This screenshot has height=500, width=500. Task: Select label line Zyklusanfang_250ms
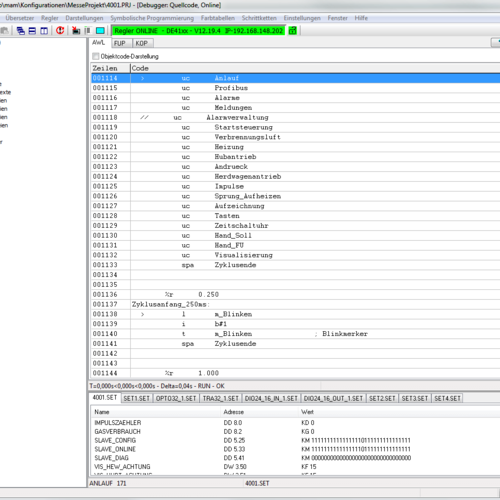click(295, 304)
